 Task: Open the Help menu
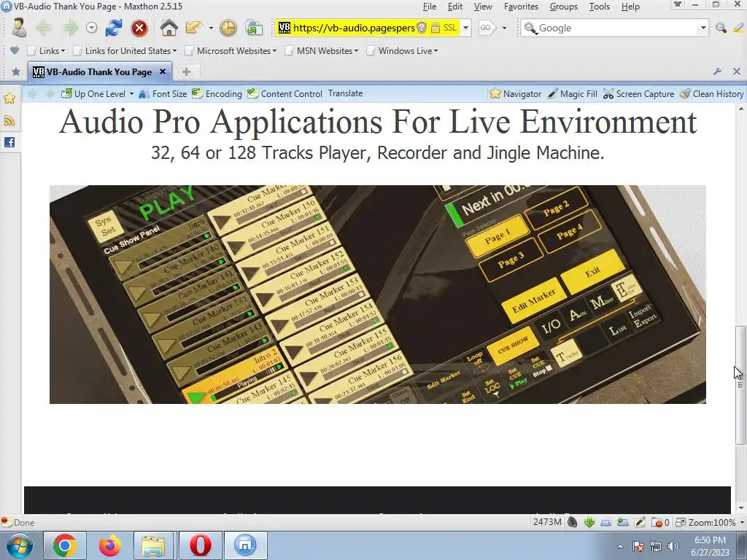[x=630, y=7]
